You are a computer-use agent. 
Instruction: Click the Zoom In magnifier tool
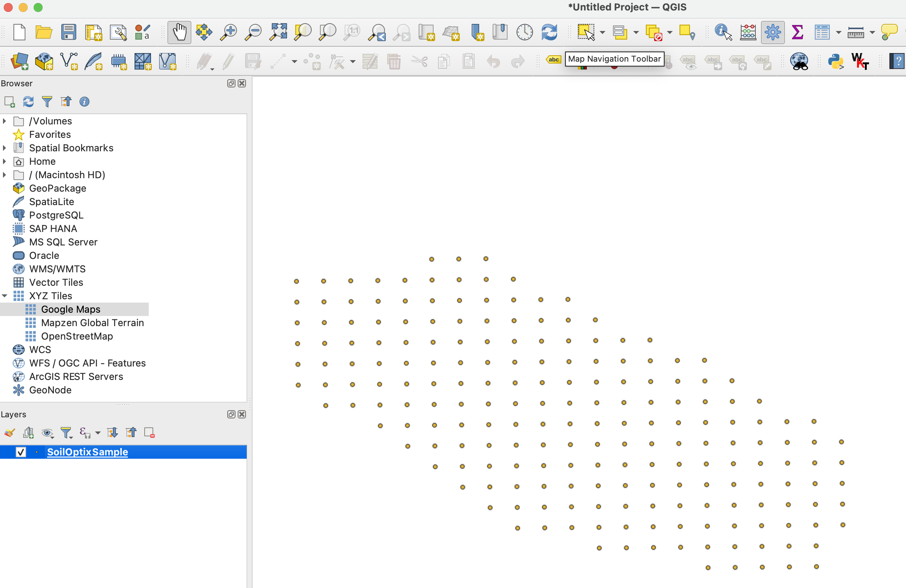tap(228, 32)
